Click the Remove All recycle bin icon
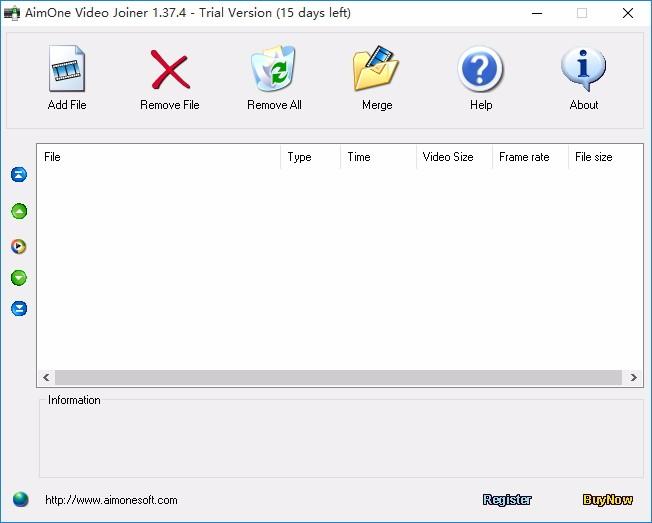Screen dimensions: 652x523 pos(273,68)
